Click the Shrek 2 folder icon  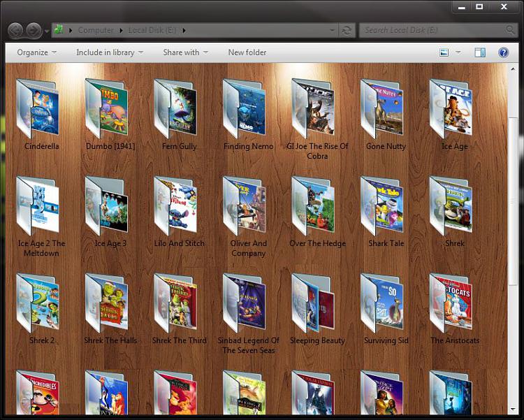point(38,303)
